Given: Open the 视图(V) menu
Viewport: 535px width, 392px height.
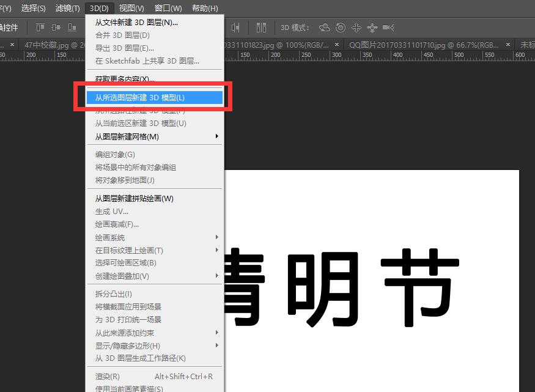Looking at the screenshot, I should pyautogui.click(x=131, y=8).
